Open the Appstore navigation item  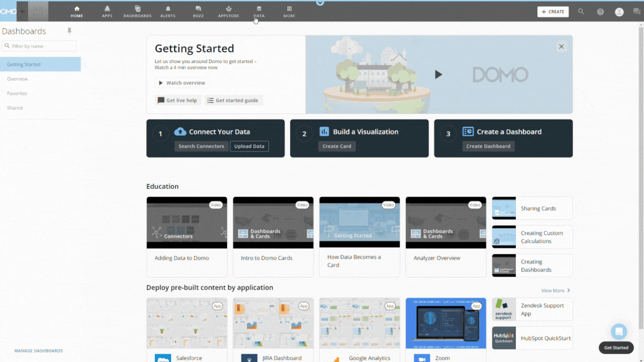click(x=228, y=12)
